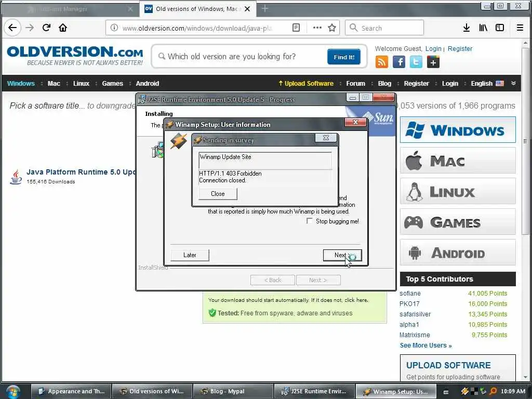This screenshot has height=399, width=532.
Task: Open a new tab with plus icon
Action: click(x=265, y=9)
